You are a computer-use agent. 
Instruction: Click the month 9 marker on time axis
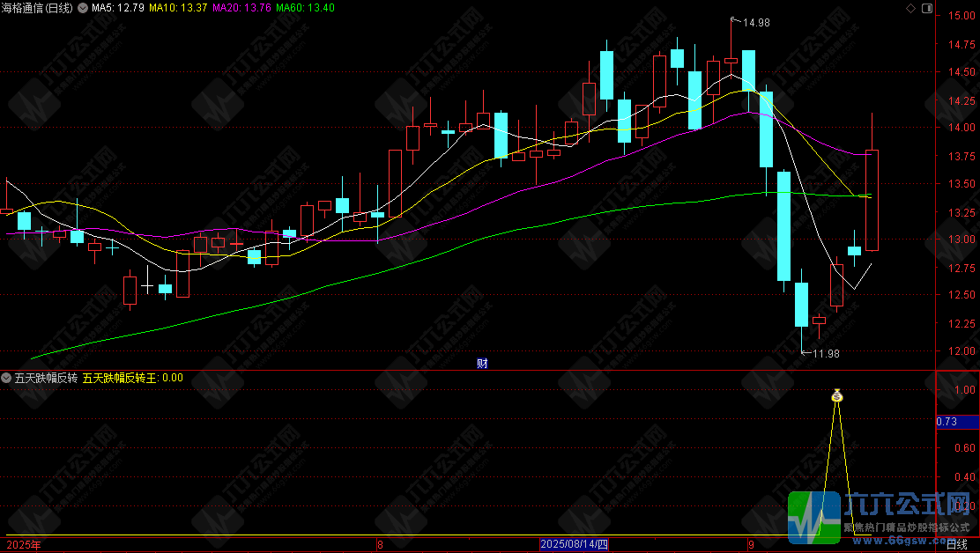[x=751, y=545]
